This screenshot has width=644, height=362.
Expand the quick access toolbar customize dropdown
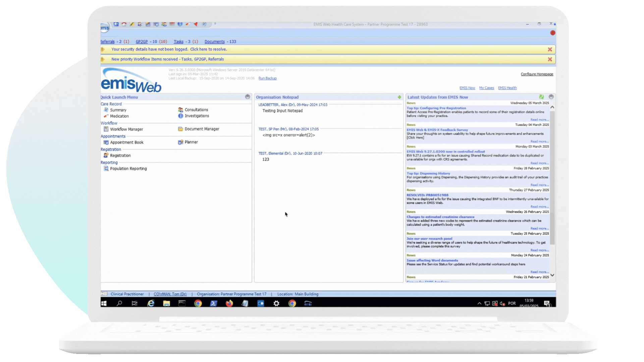(x=215, y=24)
